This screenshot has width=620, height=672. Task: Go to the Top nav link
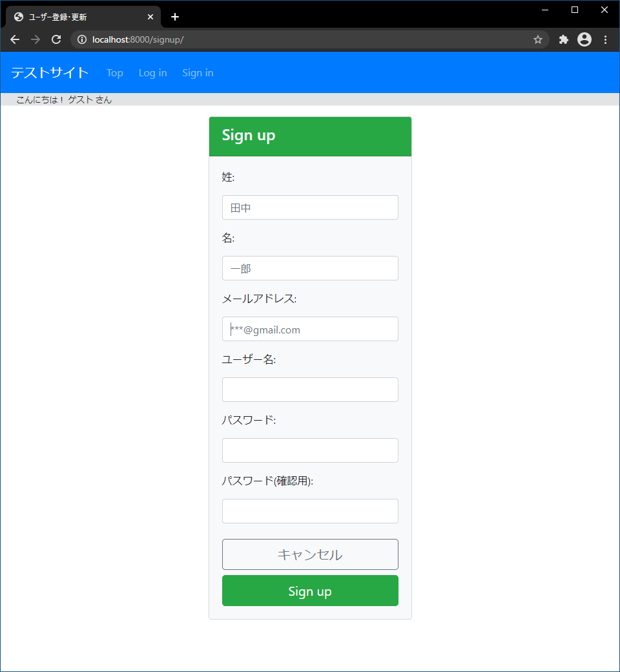[x=115, y=73]
